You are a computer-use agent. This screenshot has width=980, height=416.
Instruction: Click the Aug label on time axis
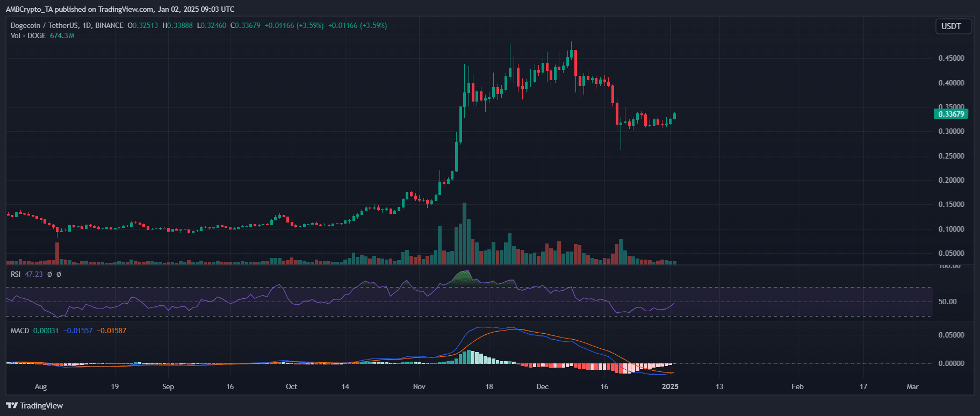(x=41, y=386)
